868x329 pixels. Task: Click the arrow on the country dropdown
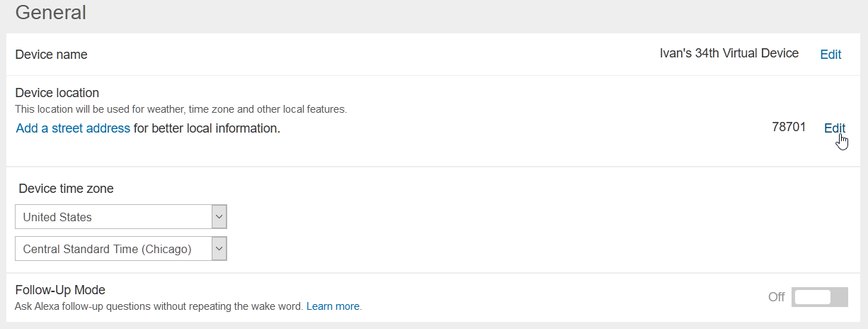(x=219, y=217)
